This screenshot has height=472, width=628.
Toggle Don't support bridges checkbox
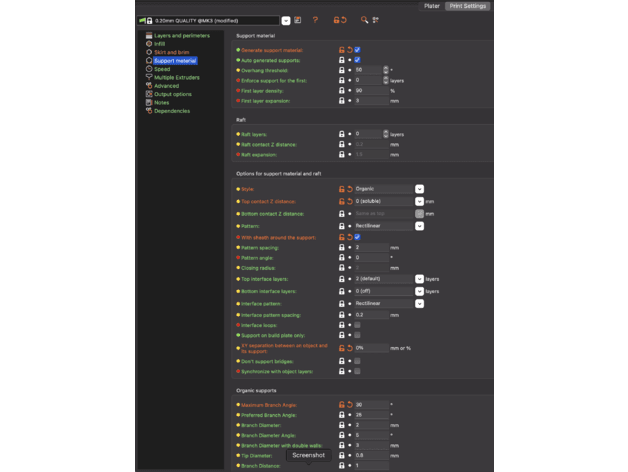click(x=357, y=361)
